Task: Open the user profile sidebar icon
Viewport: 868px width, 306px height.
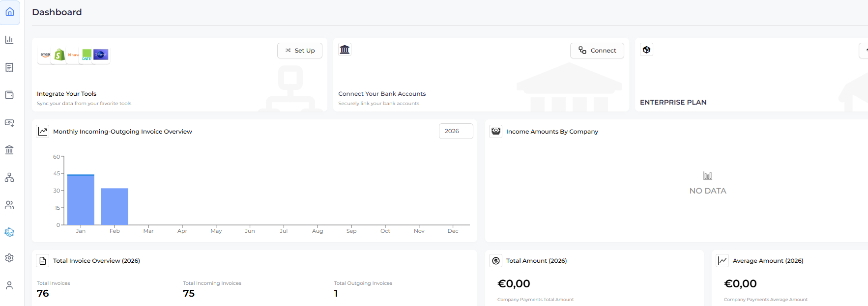Action: click(x=9, y=285)
